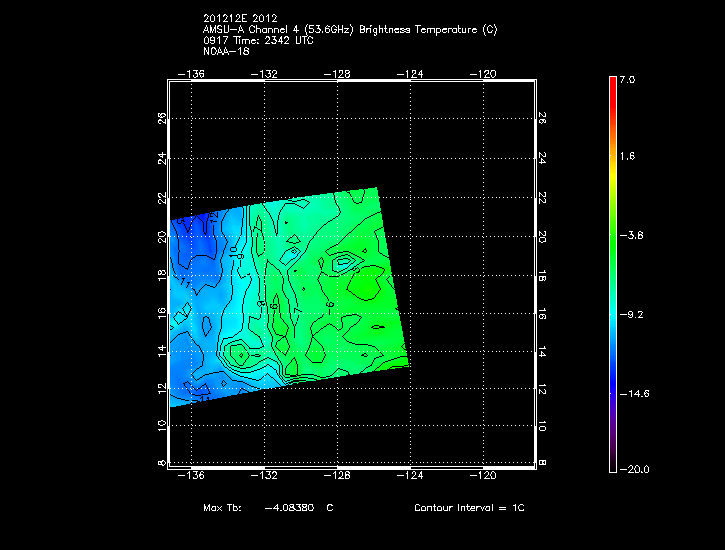
Task: Select the -9.2 colorbar label
Action: coord(631,315)
